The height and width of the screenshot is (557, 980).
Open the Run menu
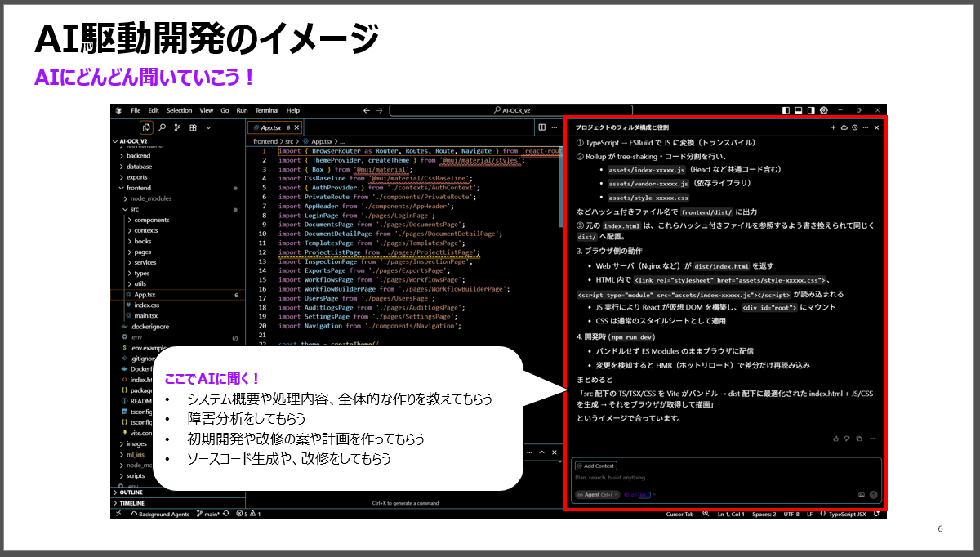243,110
